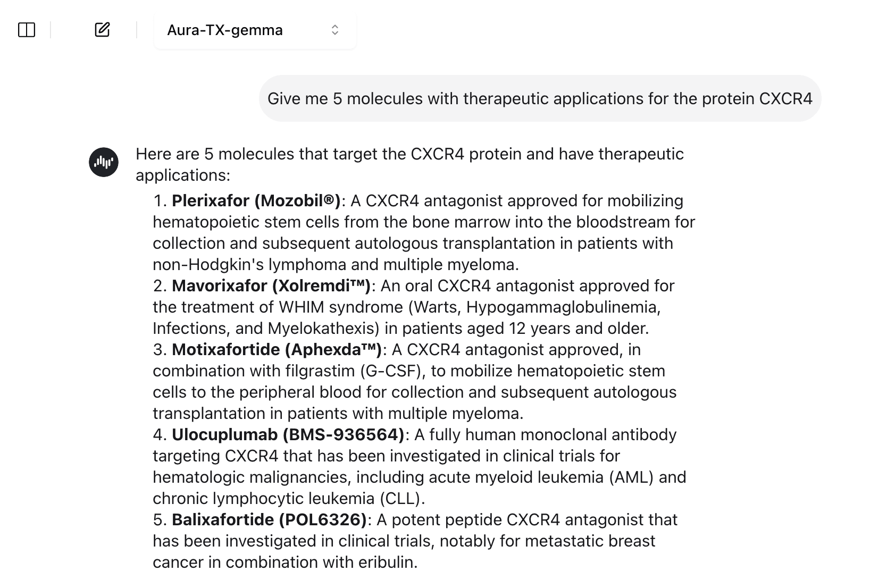Click the bold Motixafortide (Aphexda™) heading

tap(277, 350)
